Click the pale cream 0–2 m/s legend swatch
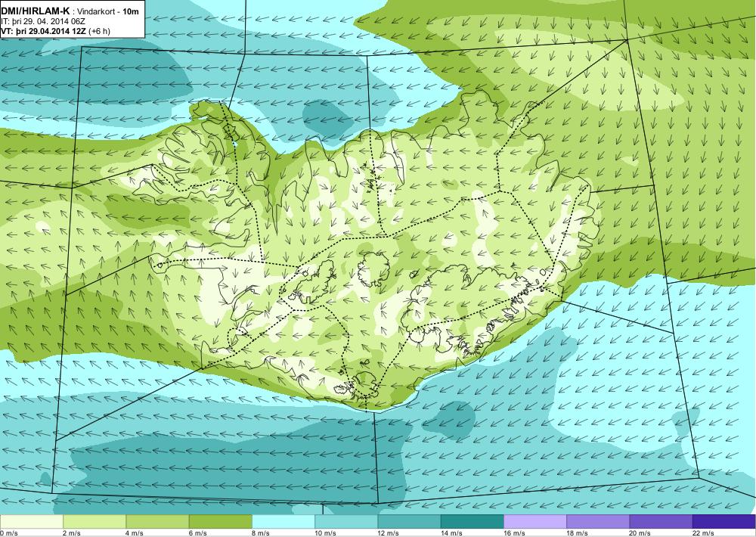 pos(32,522)
